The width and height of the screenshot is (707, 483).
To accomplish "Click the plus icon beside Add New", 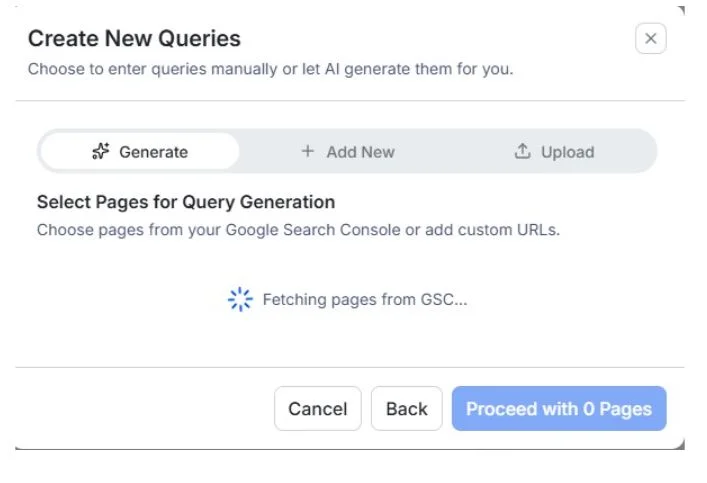I will coord(307,152).
